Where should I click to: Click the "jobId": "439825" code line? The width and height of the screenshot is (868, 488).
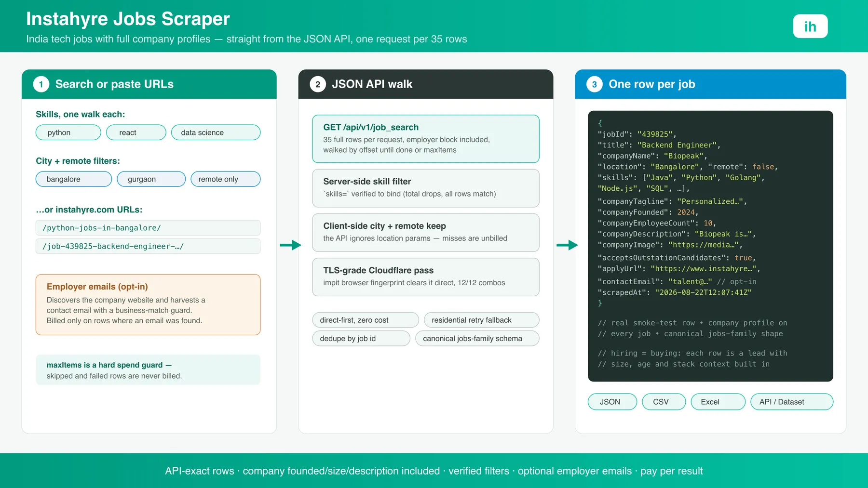637,134
